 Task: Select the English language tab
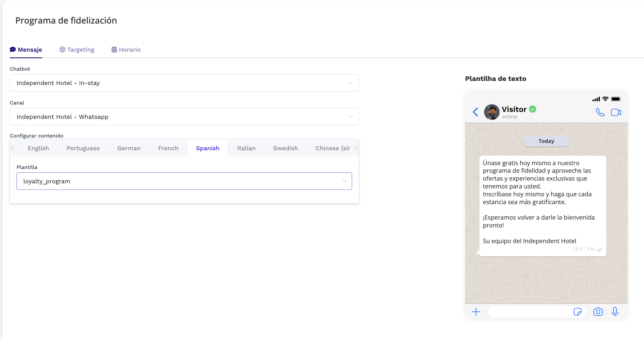pyautogui.click(x=38, y=148)
